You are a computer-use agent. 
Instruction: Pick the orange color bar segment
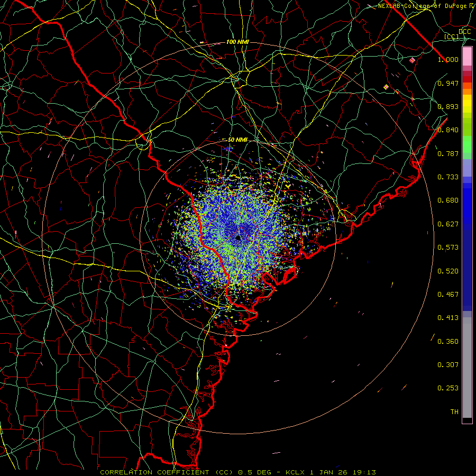[x=467, y=91]
